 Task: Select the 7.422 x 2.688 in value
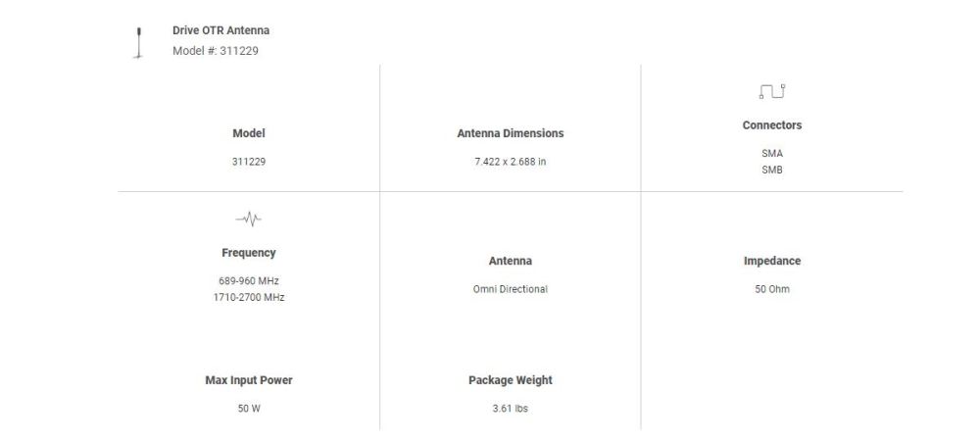[511, 162]
